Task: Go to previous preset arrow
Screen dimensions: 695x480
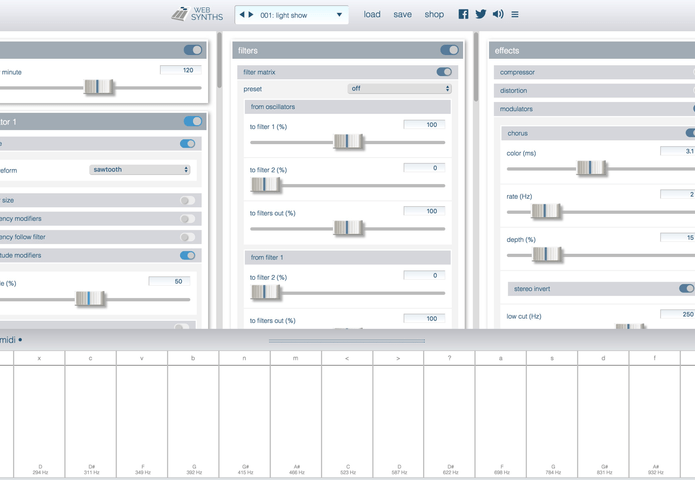Action: point(243,14)
